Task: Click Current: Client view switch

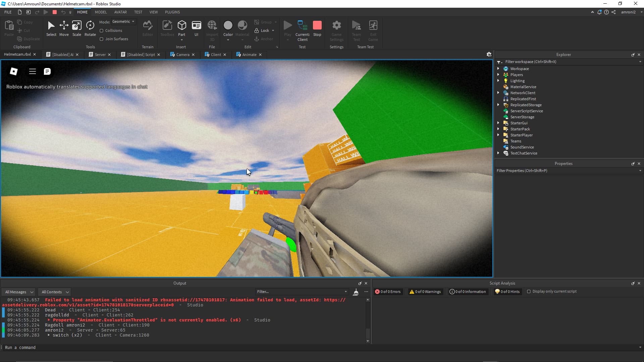Action: click(x=302, y=31)
